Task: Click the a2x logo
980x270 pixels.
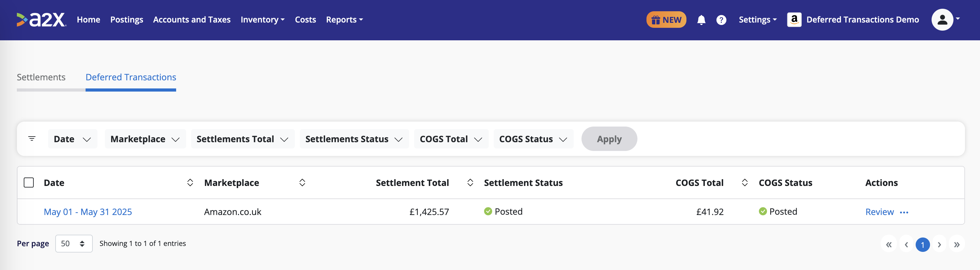Action: 41,20
